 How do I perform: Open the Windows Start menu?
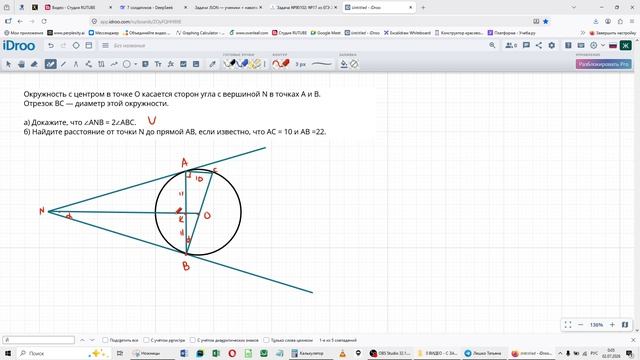(x=7, y=353)
